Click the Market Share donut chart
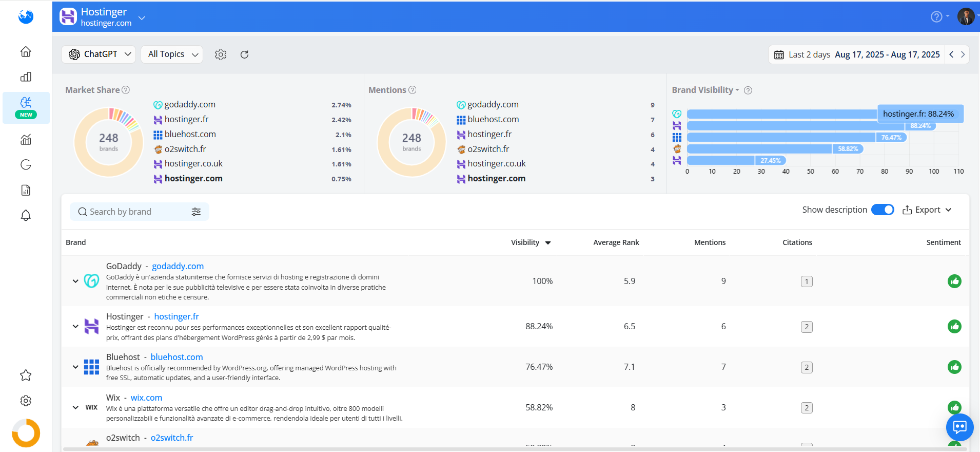The height and width of the screenshot is (452, 980). 109,142
